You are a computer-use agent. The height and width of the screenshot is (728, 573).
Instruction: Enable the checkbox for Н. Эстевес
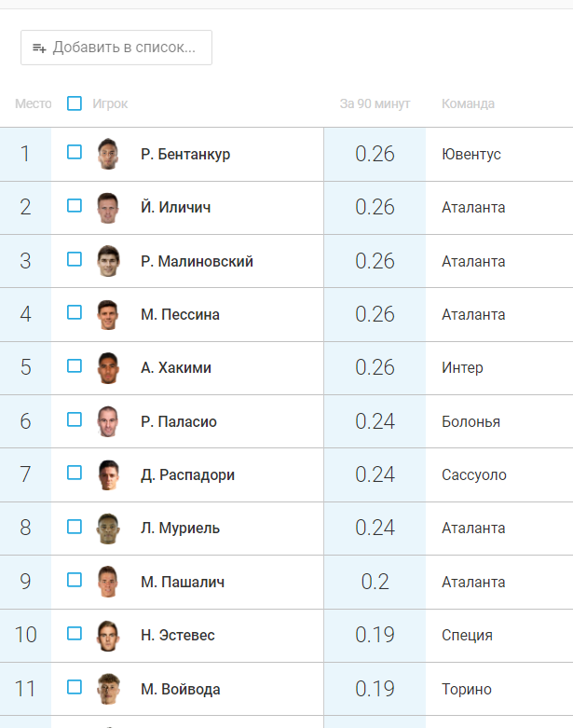75,634
